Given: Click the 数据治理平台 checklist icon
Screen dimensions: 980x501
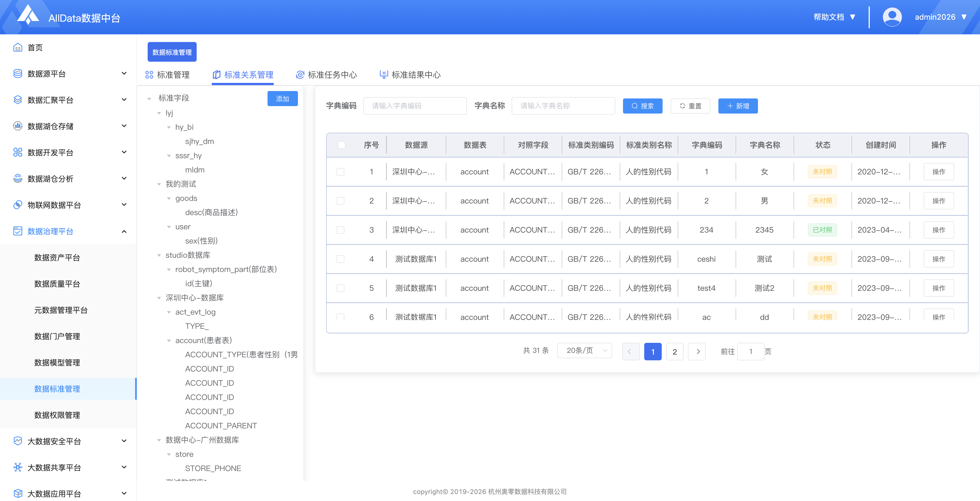Looking at the screenshot, I should pos(17,231).
